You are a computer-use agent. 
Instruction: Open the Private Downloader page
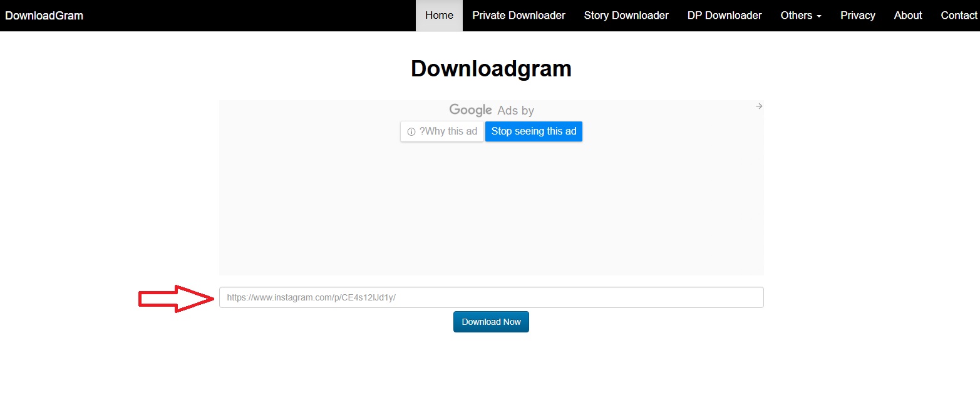[518, 16]
